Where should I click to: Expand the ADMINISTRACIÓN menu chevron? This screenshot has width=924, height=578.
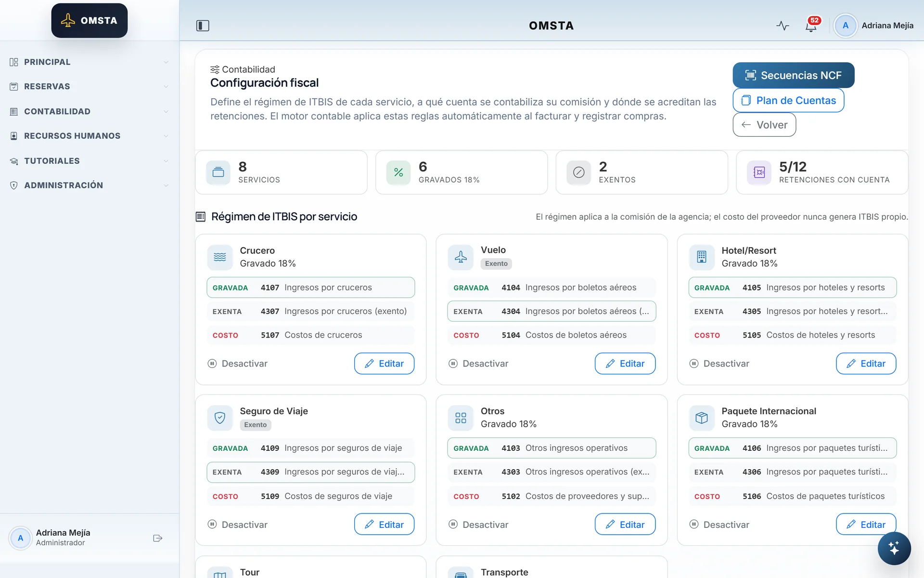pyautogui.click(x=166, y=185)
